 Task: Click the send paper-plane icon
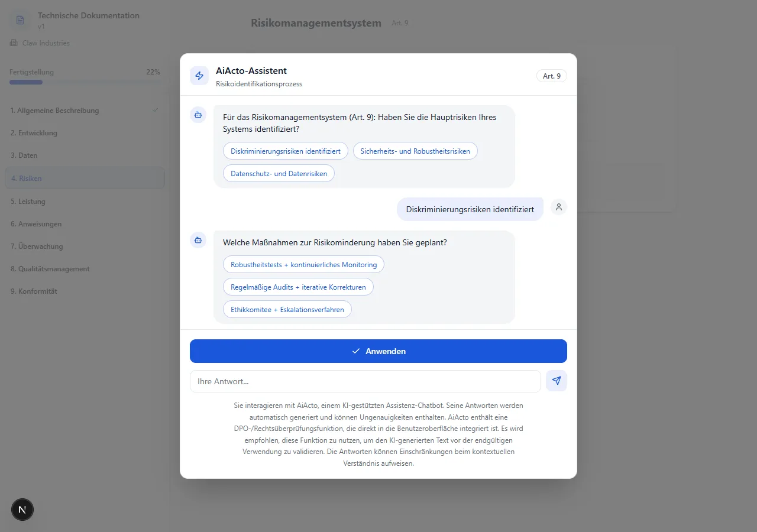556,381
